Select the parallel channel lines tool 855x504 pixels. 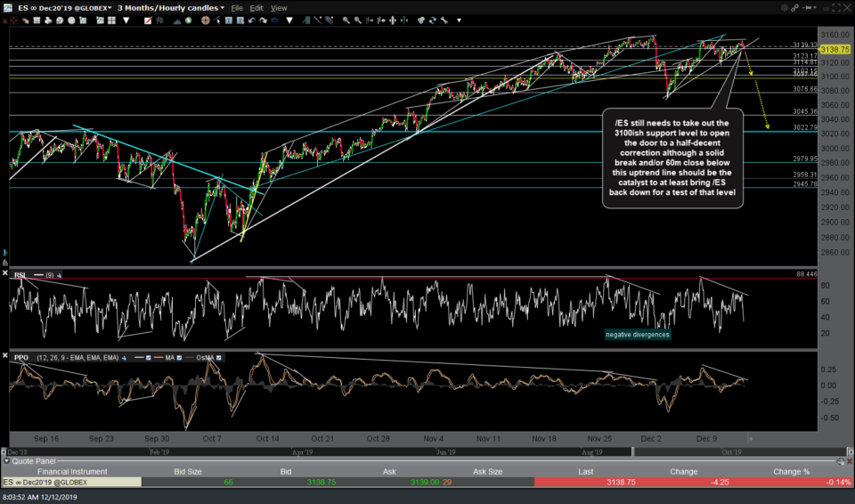pos(329,20)
